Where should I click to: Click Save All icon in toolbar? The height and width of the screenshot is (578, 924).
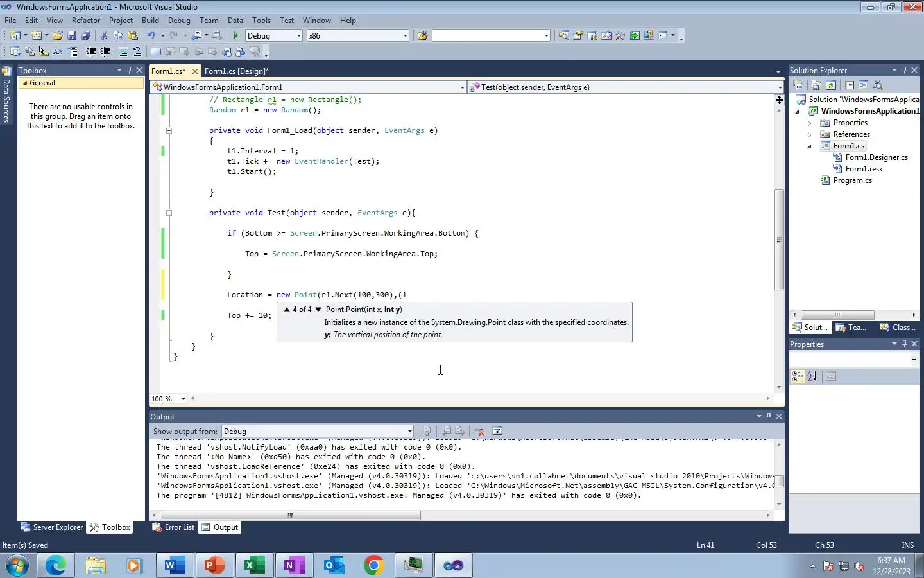pos(86,36)
